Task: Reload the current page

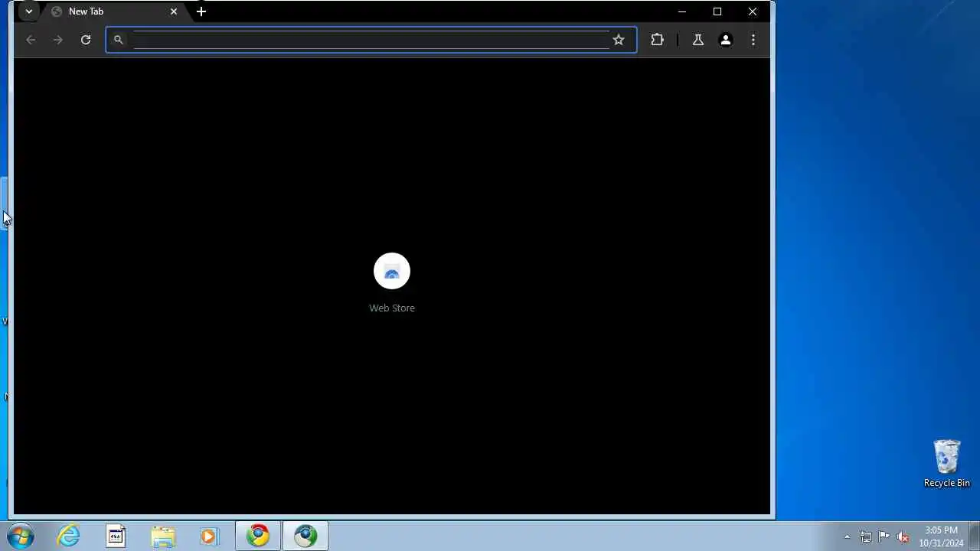Action: [x=86, y=40]
